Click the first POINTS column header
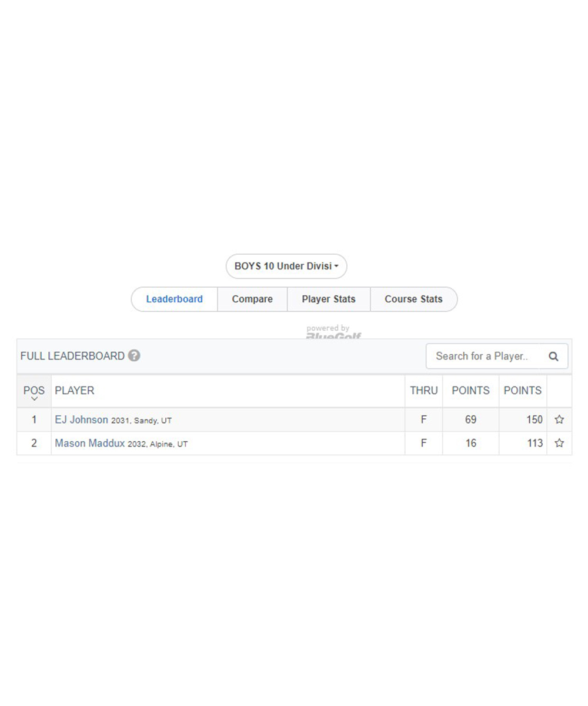The height and width of the screenshot is (706, 588). tap(470, 391)
